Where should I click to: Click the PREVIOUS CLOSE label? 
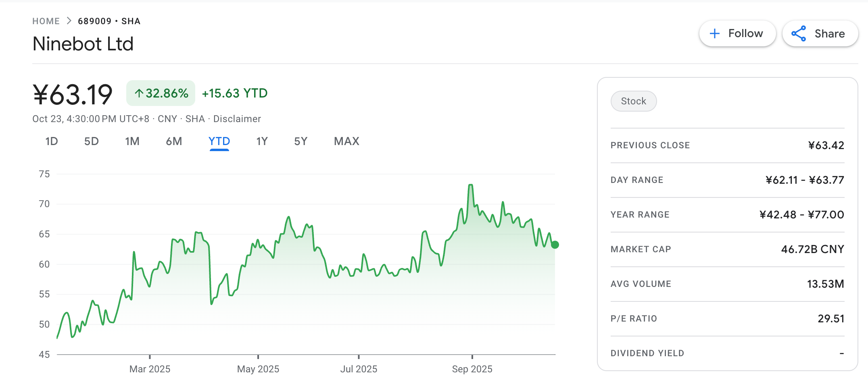(x=650, y=145)
